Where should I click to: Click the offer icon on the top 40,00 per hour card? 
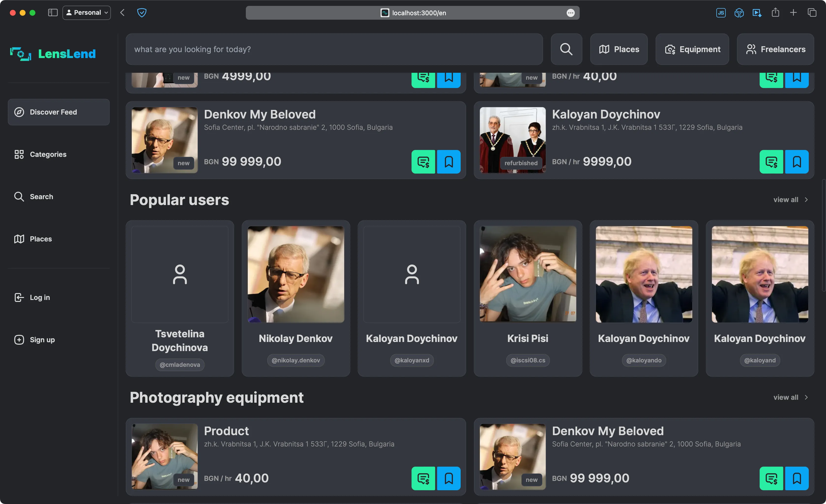tap(771, 80)
